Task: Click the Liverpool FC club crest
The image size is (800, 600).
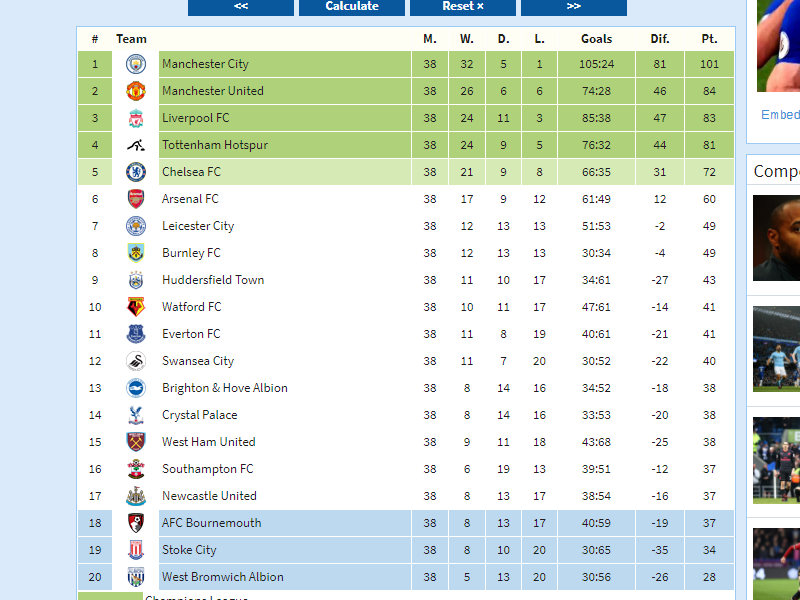Action: click(x=136, y=118)
